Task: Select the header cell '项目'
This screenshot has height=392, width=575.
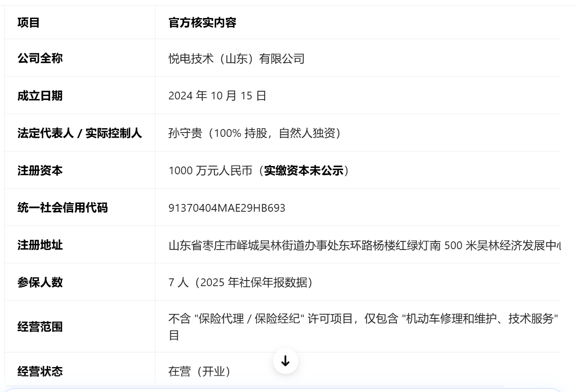Action: [x=28, y=22]
